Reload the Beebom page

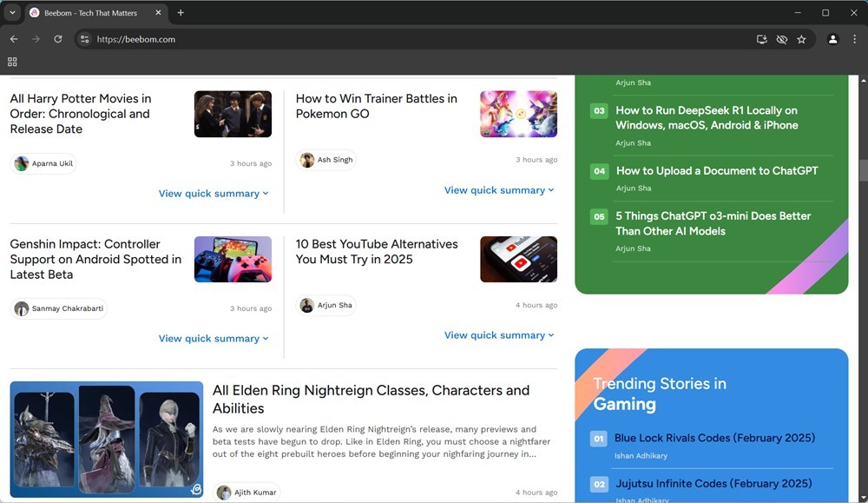point(57,39)
